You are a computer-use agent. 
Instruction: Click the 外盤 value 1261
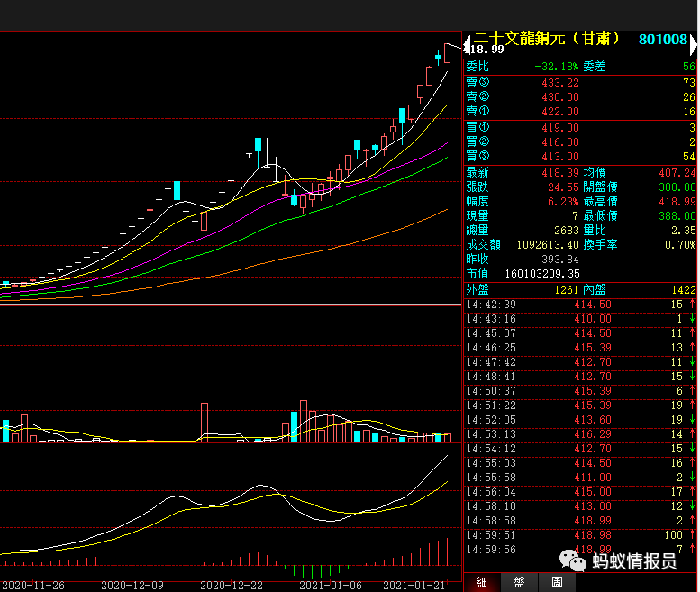(x=566, y=290)
